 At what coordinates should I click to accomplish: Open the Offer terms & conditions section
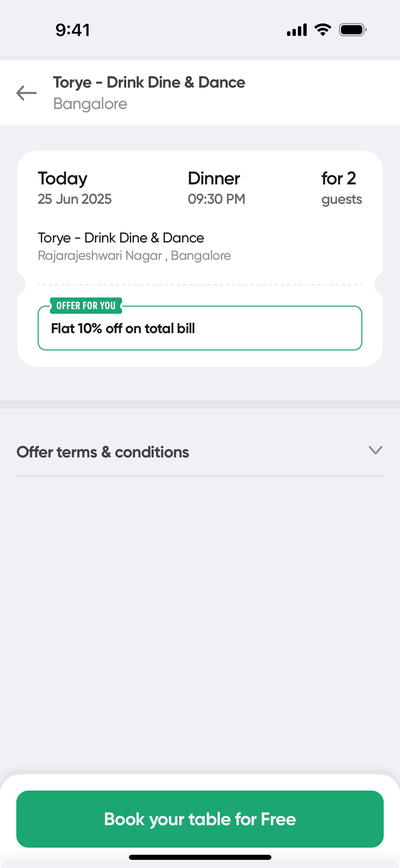[103, 452]
